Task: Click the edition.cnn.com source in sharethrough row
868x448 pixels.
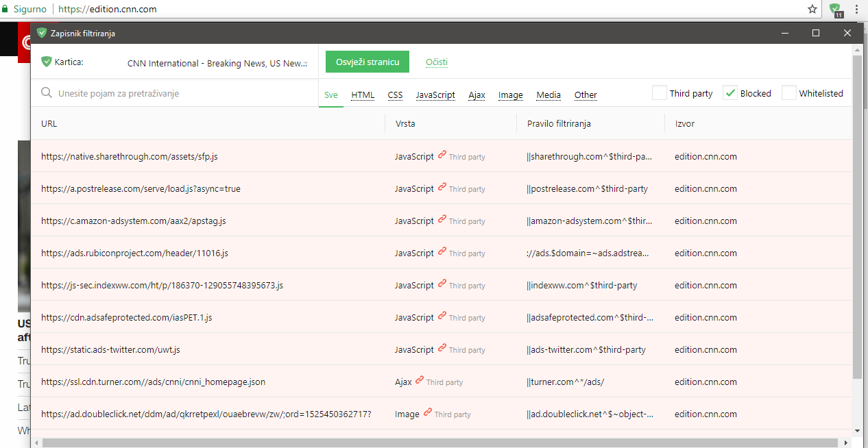Action: (706, 156)
